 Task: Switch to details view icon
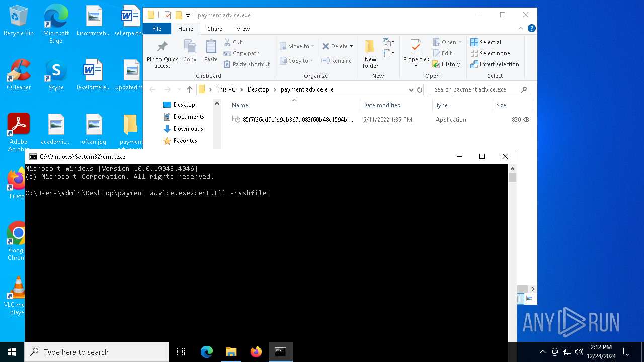521,299
